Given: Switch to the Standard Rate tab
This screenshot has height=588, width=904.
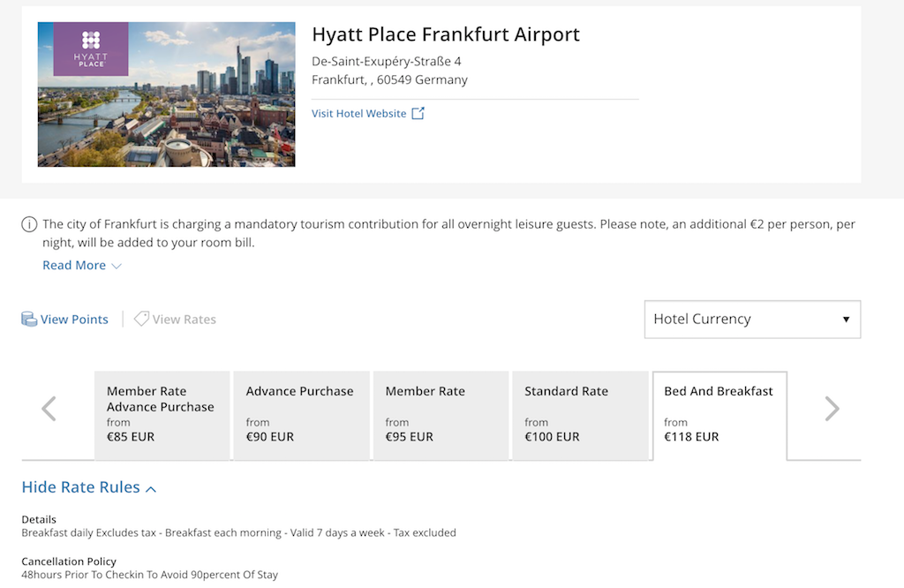Looking at the screenshot, I should click(x=580, y=415).
